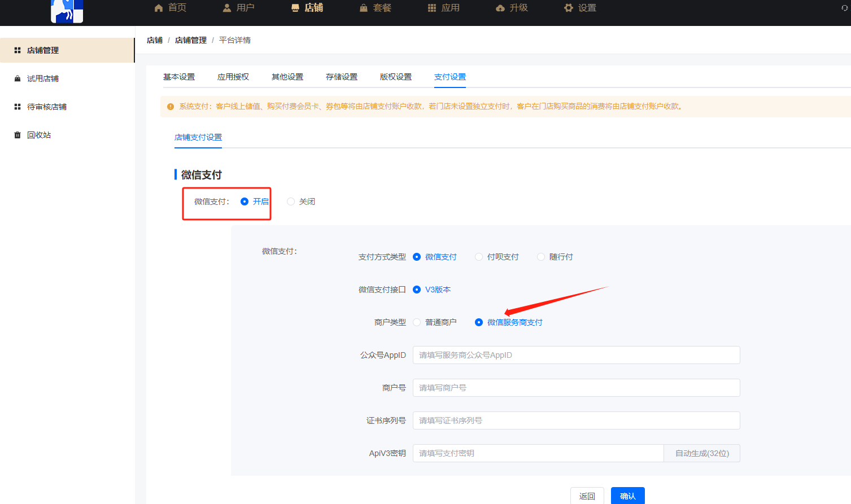Viewport: 851px width, 504px height.
Task: Choose 微信支付 as payment method type
Action: click(x=417, y=257)
